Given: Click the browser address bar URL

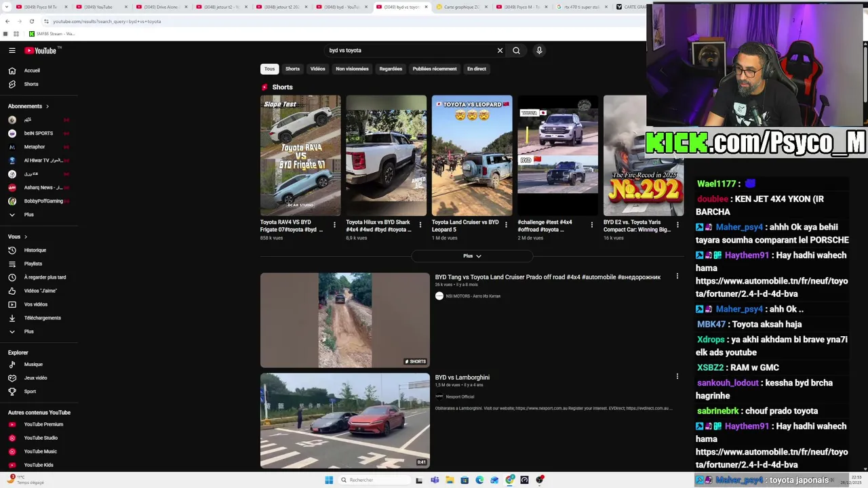Looking at the screenshot, I should tap(107, 22).
